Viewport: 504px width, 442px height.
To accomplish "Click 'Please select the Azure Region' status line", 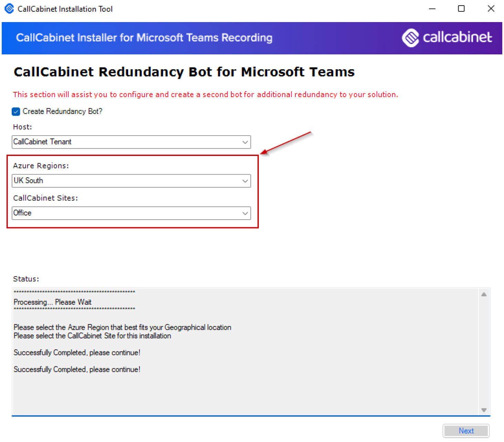I will coord(122,327).
